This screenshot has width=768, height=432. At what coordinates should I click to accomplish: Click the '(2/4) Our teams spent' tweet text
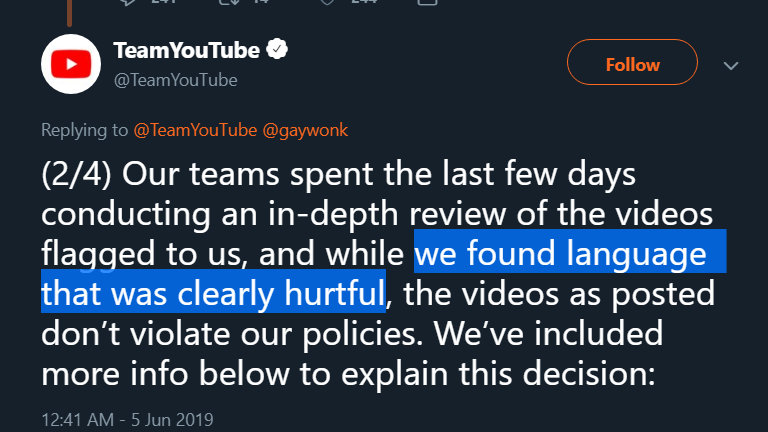(245, 174)
